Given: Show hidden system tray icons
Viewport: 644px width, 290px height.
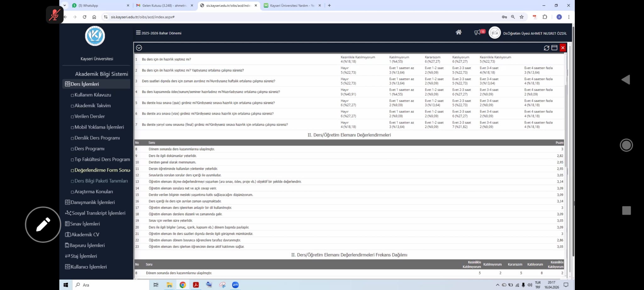Looking at the screenshot, I should coord(497,285).
